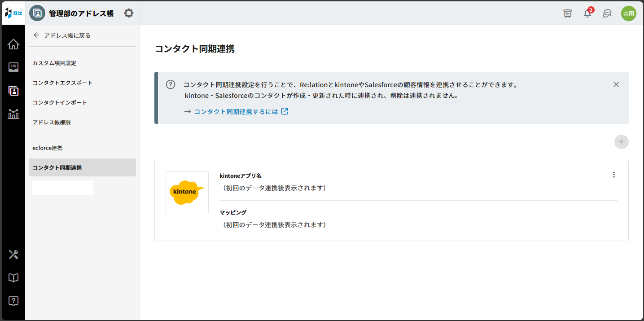Screen dimensions: 644x321
Task: Open the 山田 user avatar menu
Action: [x=628, y=13]
